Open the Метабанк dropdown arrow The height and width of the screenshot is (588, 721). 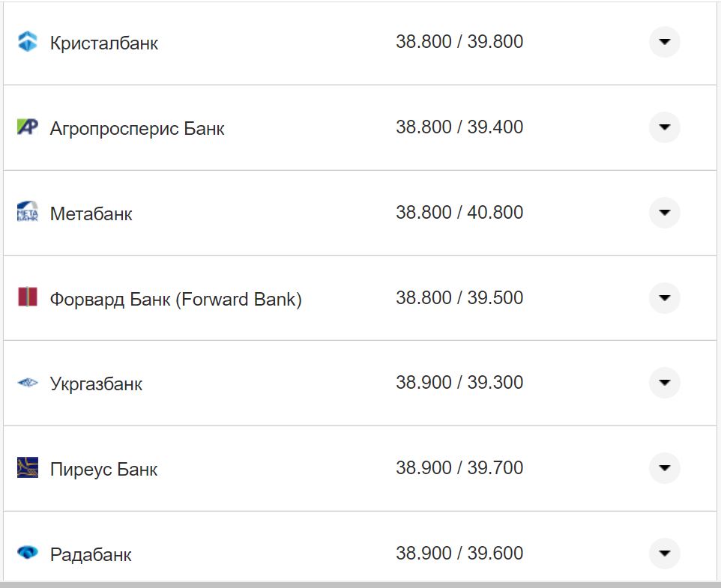[x=664, y=213]
